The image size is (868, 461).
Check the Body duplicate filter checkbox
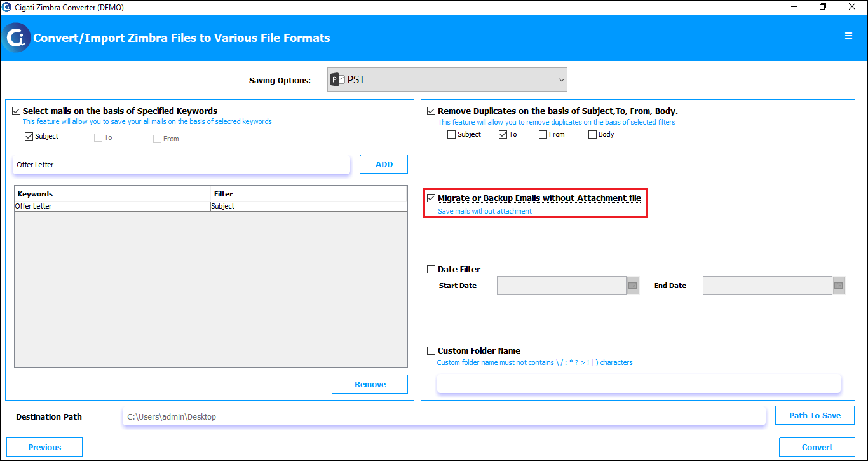tap(592, 134)
